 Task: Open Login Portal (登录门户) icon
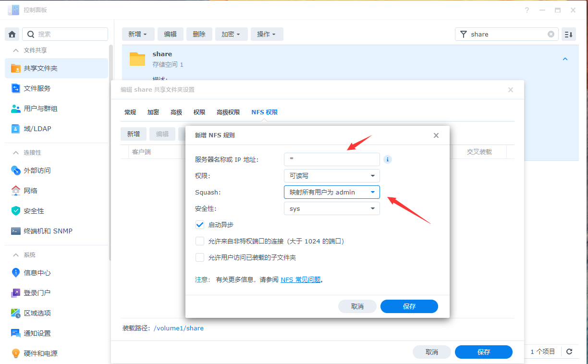(x=16, y=293)
